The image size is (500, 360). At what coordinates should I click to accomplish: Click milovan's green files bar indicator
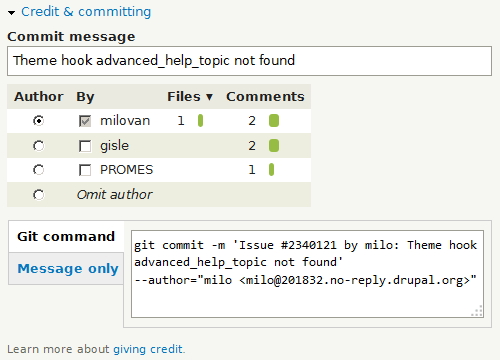coord(200,121)
